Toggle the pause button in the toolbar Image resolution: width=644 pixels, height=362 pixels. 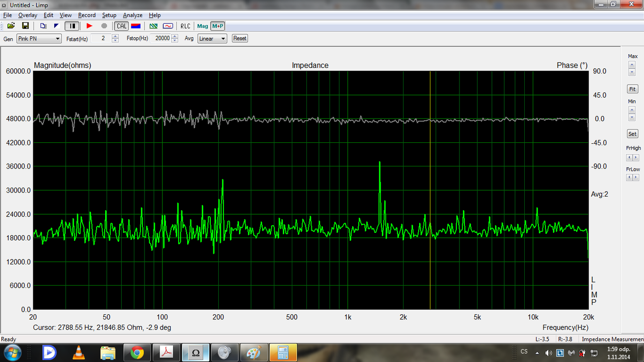[x=72, y=26]
